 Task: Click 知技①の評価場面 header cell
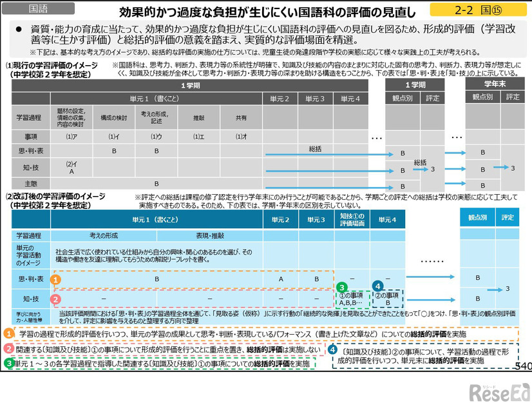(352, 219)
